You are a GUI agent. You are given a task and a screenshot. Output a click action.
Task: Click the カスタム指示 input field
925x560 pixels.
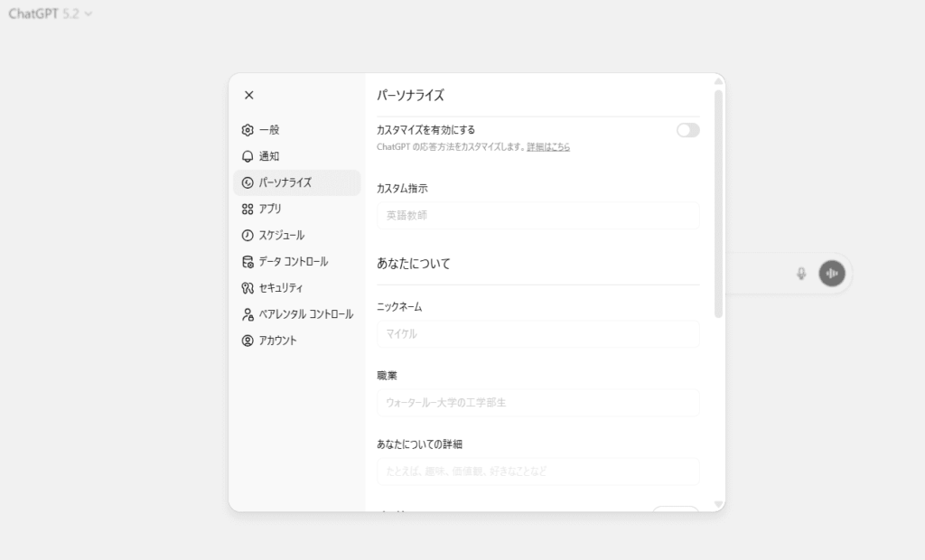coord(537,216)
